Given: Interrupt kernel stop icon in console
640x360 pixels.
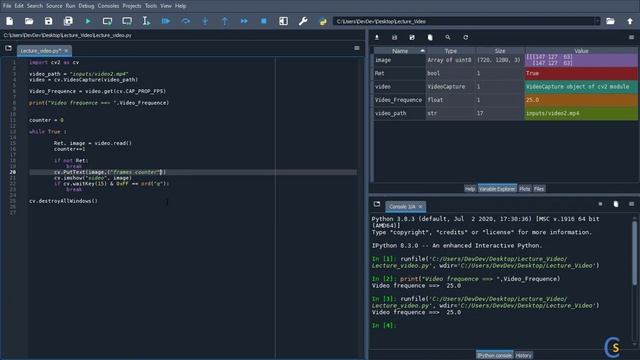Looking at the screenshot, I should 600,204.
